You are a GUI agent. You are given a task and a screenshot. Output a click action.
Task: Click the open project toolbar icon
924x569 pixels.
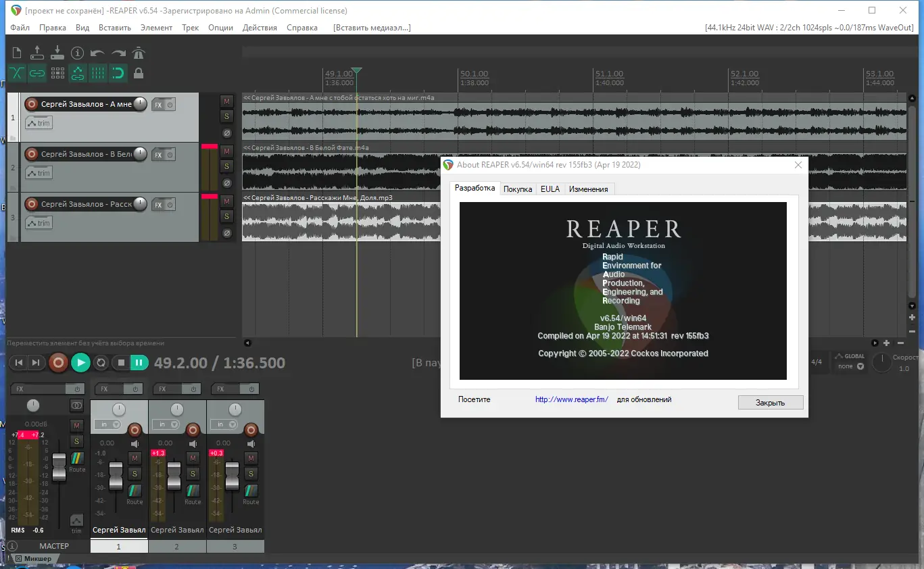pos(38,53)
